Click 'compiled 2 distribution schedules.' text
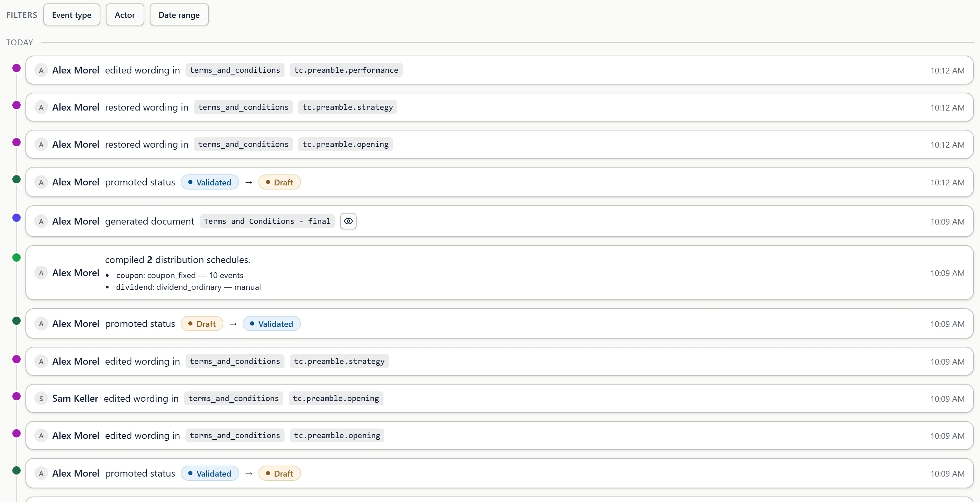 point(177,260)
